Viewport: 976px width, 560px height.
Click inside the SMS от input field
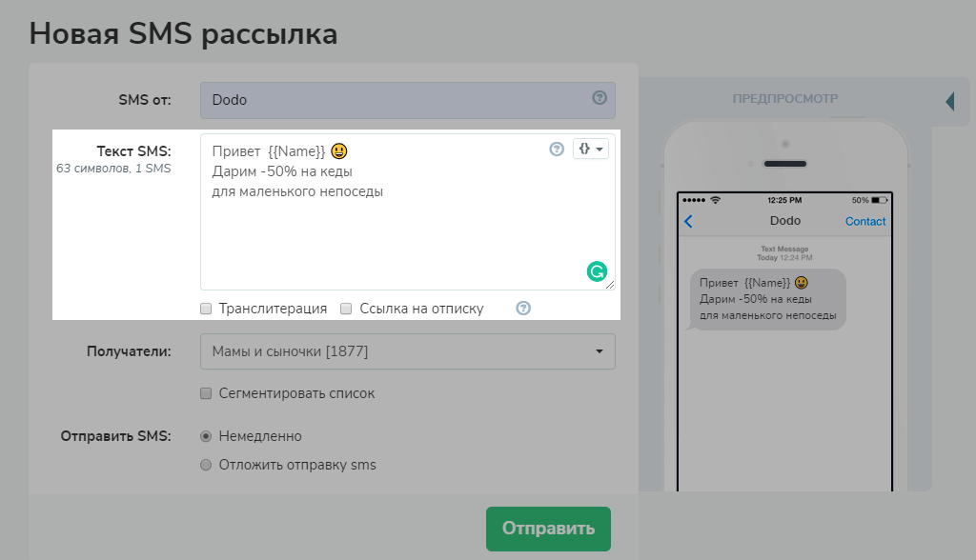pyautogui.click(x=381, y=99)
